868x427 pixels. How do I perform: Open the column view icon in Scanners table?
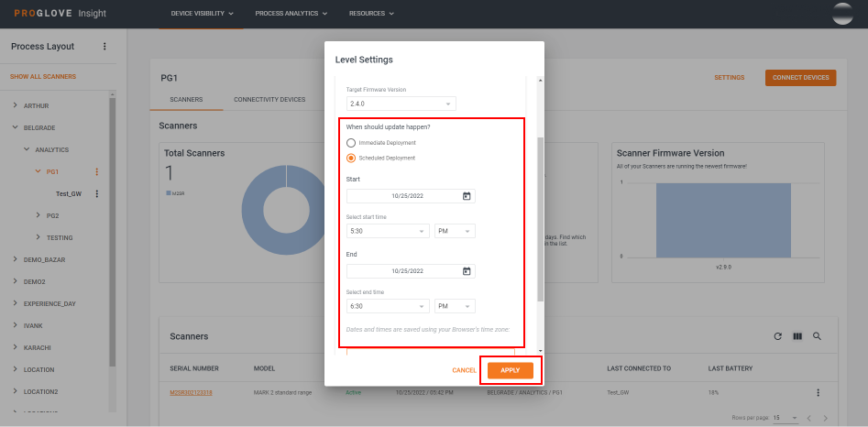[797, 336]
